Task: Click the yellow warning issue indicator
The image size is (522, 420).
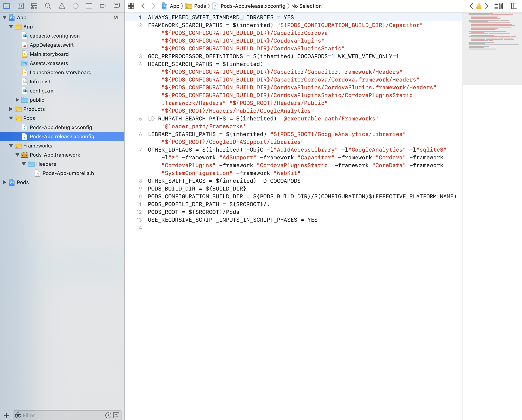Action: [479, 6]
